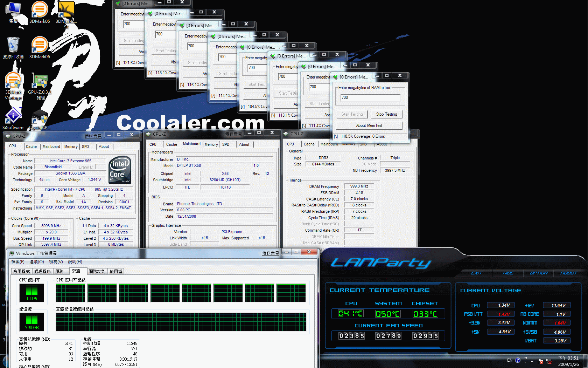Click the Core Speed 3996.9 MHz value in CPU-Z
The width and height of the screenshot is (588, 368).
(51, 226)
